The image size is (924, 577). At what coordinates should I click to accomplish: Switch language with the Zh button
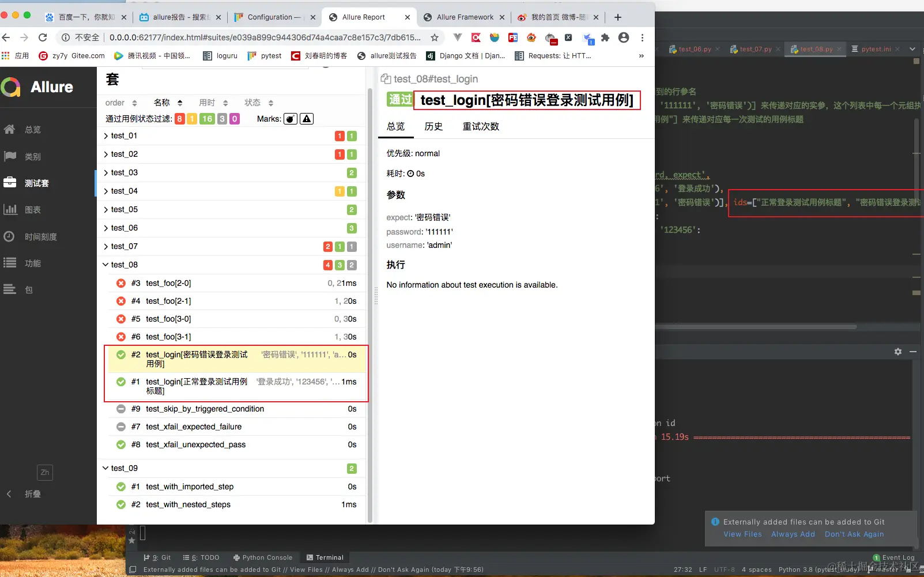[x=45, y=472]
